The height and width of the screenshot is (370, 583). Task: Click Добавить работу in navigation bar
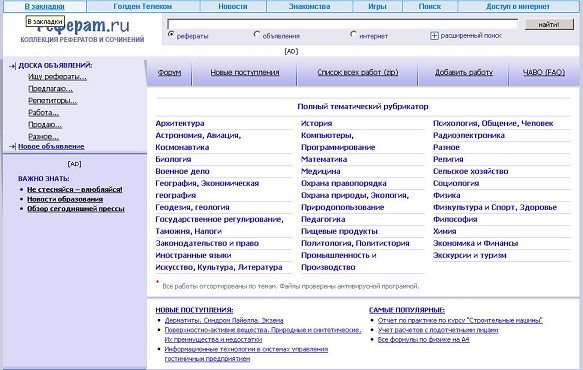click(x=464, y=73)
